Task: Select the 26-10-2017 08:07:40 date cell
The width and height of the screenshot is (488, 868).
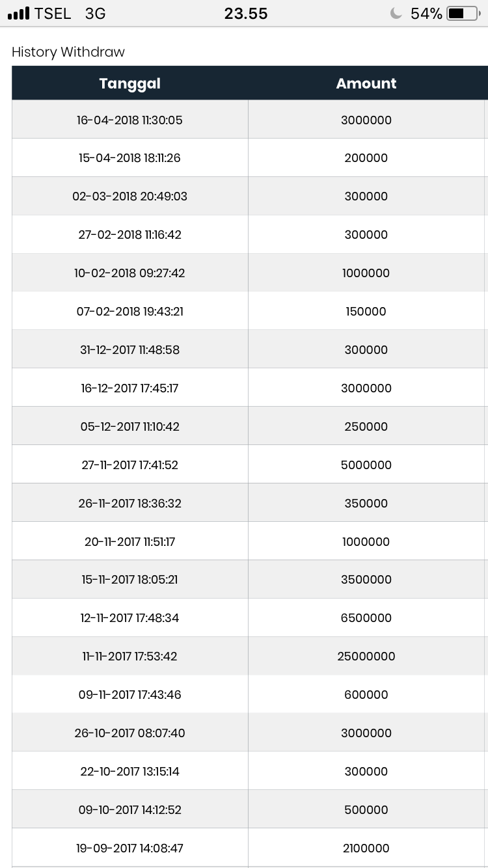Action: [129, 733]
